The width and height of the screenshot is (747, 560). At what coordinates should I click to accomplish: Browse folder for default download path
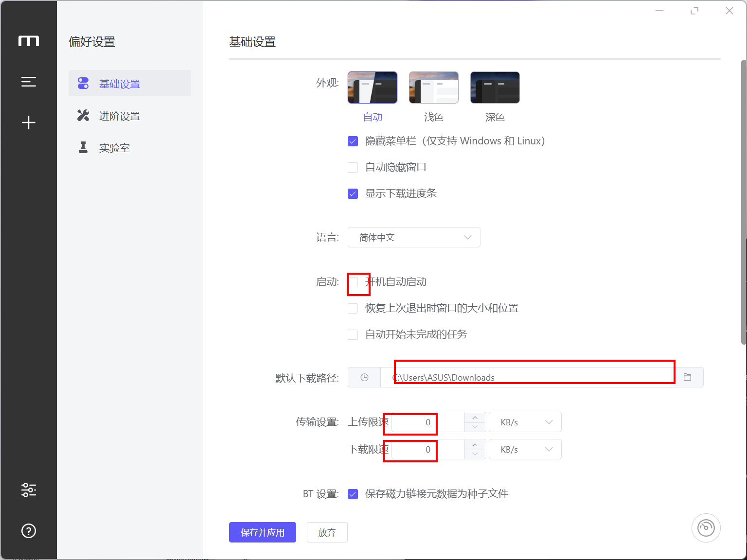687,377
